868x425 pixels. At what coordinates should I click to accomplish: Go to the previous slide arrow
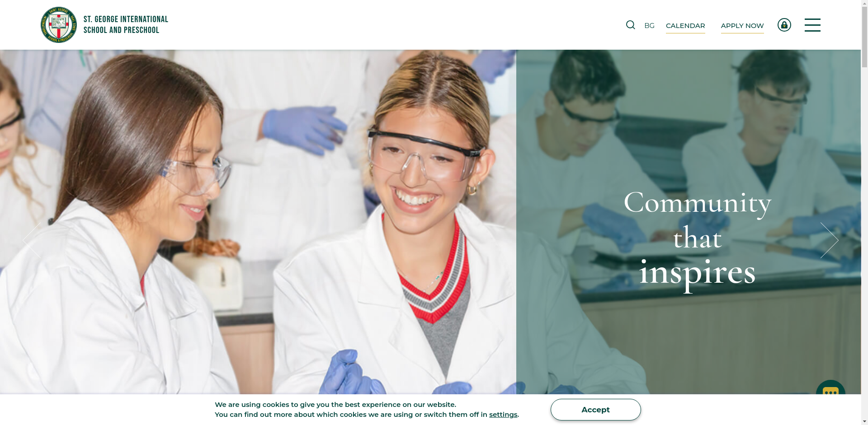tap(32, 240)
